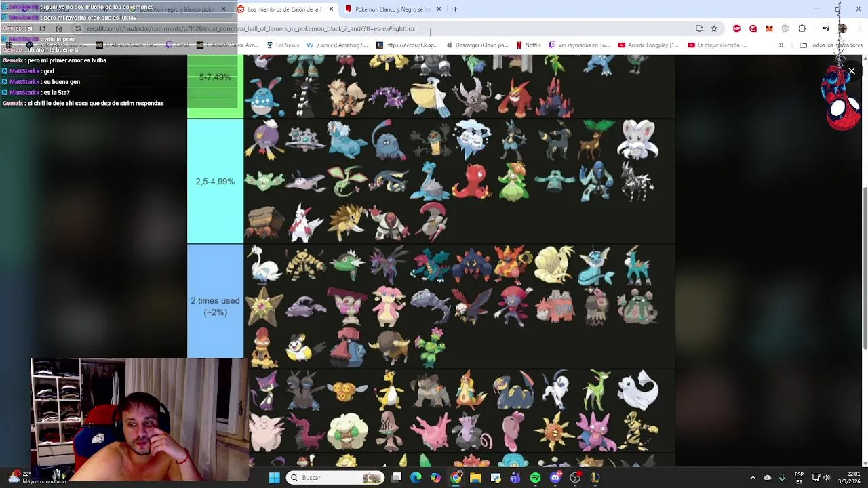Click the taskbar 'Buscar' search box
The image size is (868, 488).
click(335, 478)
